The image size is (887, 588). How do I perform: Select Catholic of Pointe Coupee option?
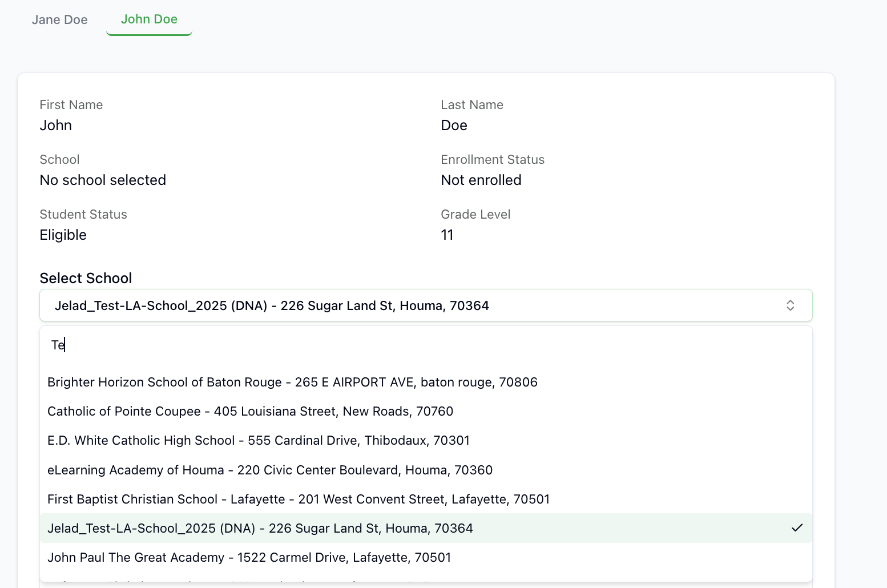[x=250, y=412]
